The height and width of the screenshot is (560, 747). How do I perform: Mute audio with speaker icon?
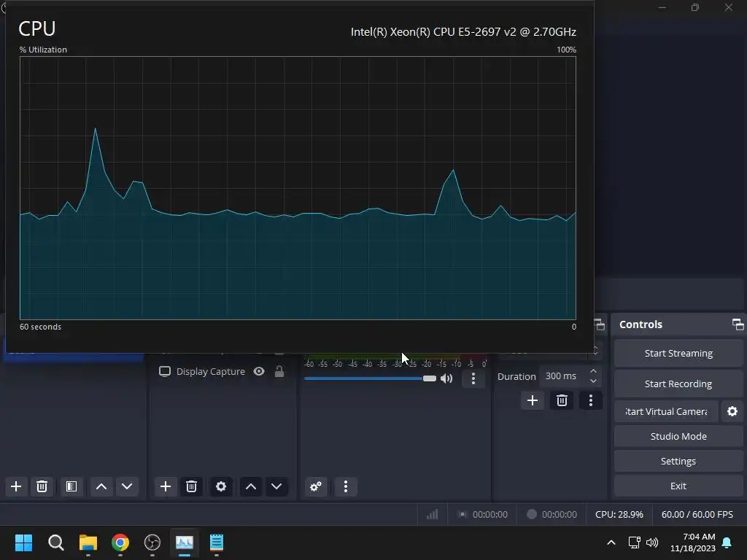[x=446, y=378]
